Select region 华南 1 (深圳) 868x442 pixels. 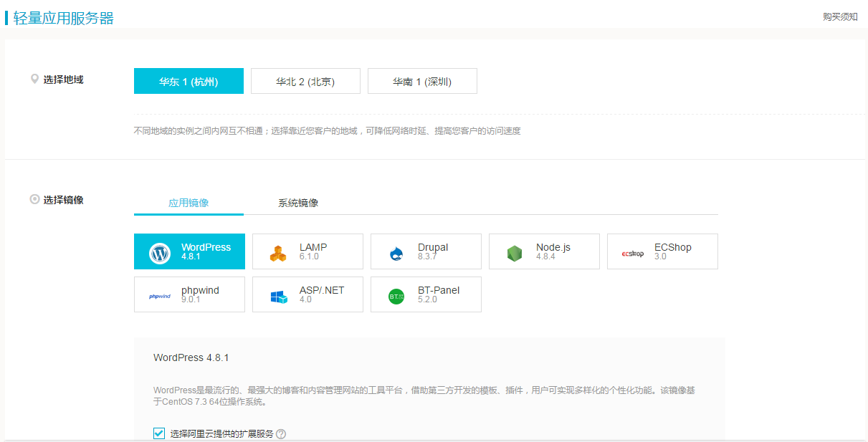coord(422,81)
